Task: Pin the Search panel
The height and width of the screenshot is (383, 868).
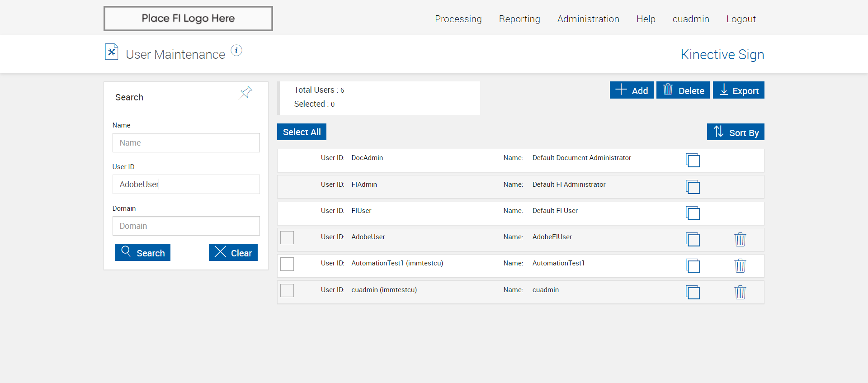Action: tap(246, 93)
